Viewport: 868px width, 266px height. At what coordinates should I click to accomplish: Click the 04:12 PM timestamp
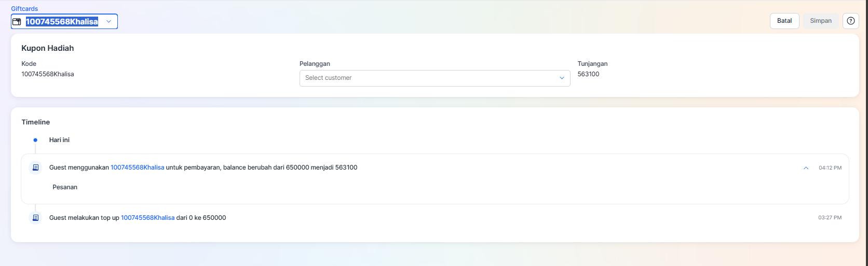(x=830, y=168)
